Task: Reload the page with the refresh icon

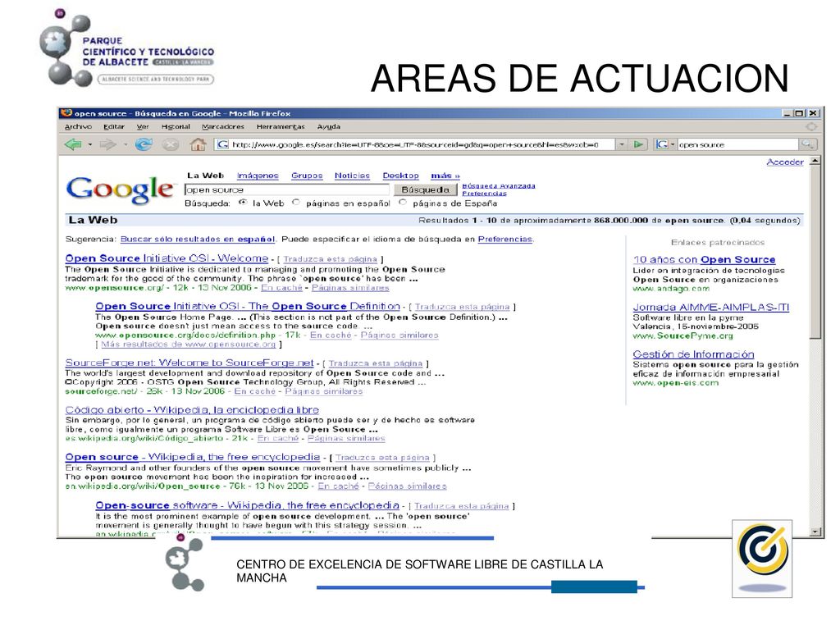Action: (x=143, y=144)
